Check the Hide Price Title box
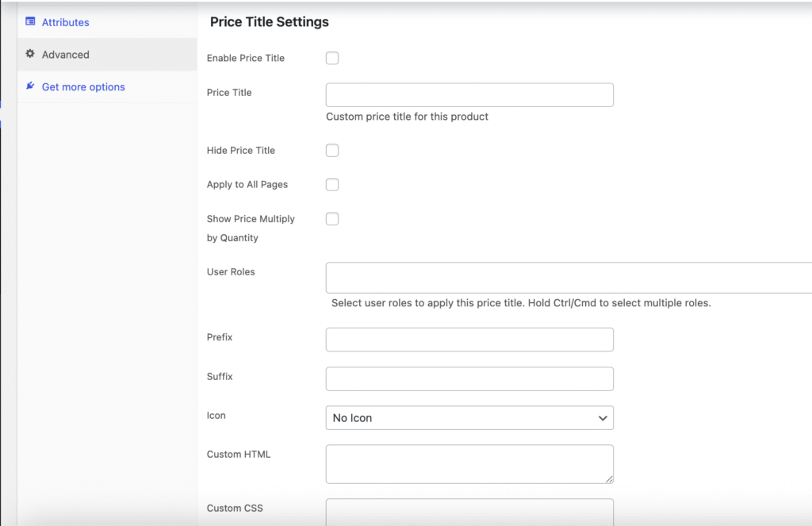 click(332, 151)
